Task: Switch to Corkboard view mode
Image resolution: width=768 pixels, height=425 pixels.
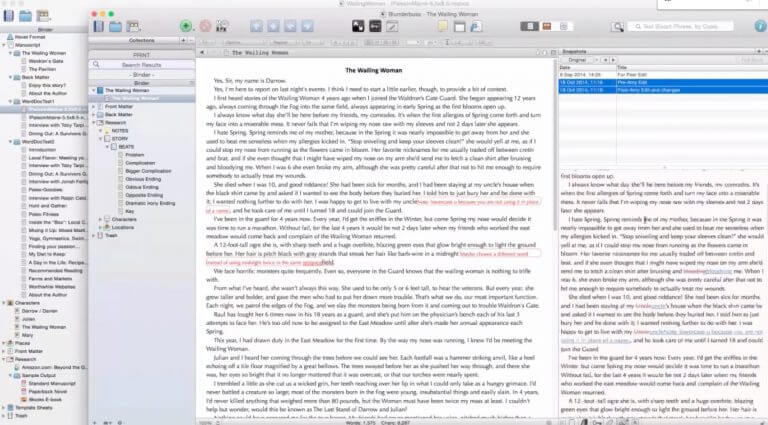Action: tap(547, 26)
